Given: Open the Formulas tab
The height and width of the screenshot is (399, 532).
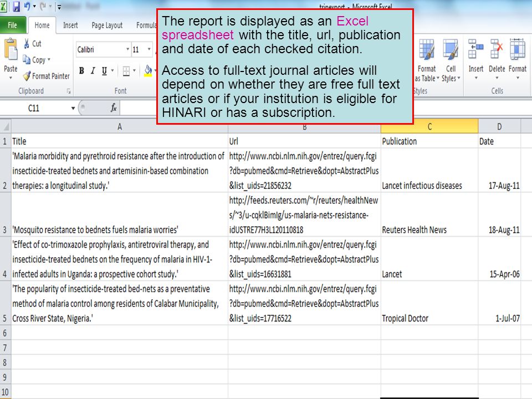Looking at the screenshot, I should [x=146, y=25].
